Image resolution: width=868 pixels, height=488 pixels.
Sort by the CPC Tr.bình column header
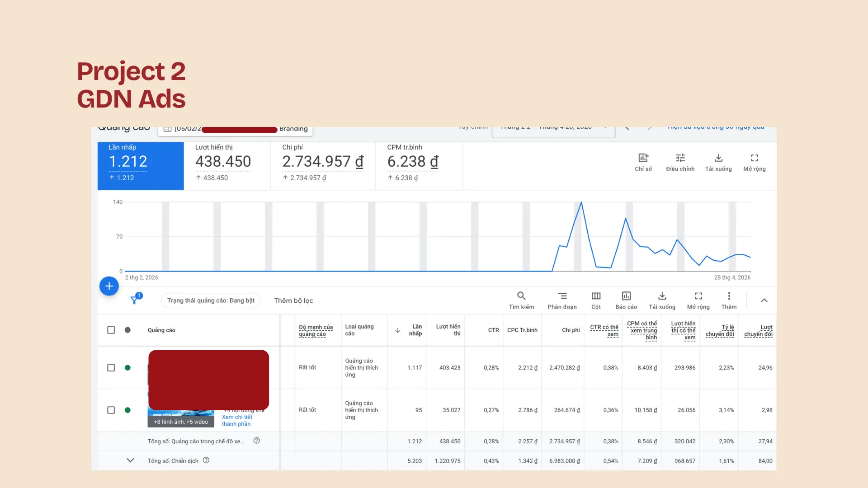click(522, 330)
